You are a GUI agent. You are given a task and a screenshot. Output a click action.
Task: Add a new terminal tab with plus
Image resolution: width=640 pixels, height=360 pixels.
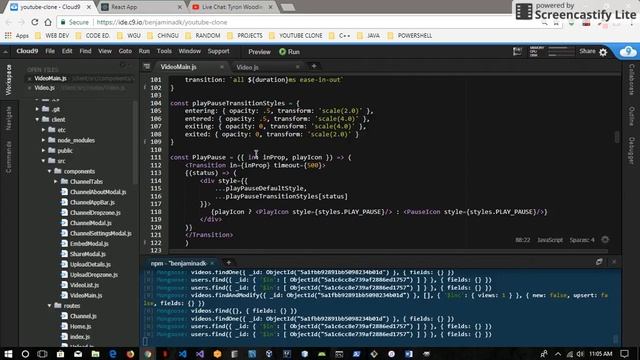coord(229,262)
